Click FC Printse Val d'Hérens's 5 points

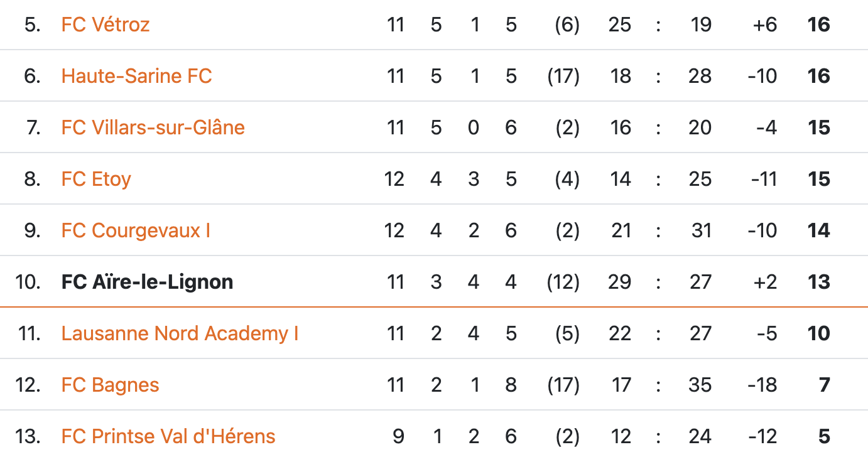(824, 436)
